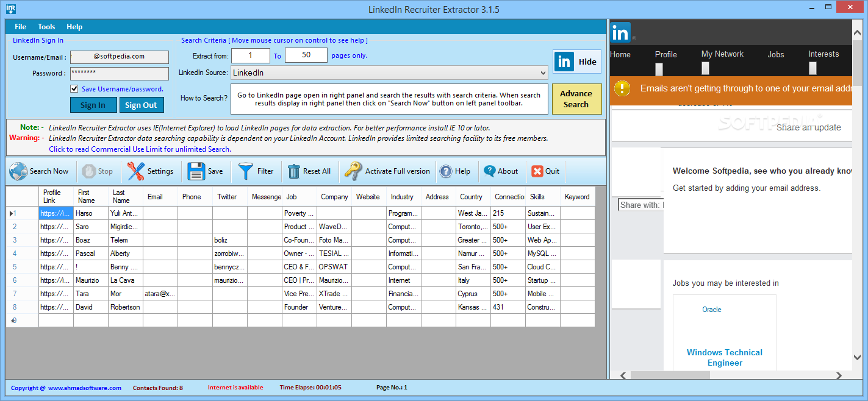Toggle Save Username/password checkbox
868x401 pixels.
coord(74,89)
